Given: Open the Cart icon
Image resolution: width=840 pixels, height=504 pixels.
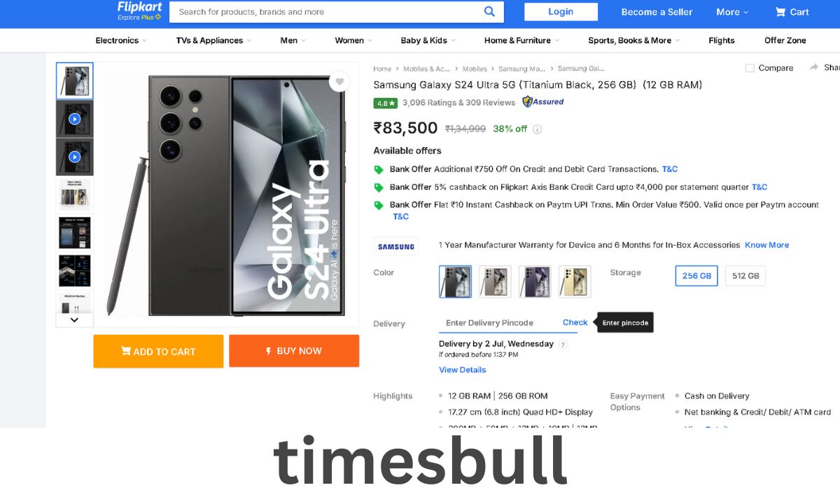Looking at the screenshot, I should pyautogui.click(x=780, y=12).
